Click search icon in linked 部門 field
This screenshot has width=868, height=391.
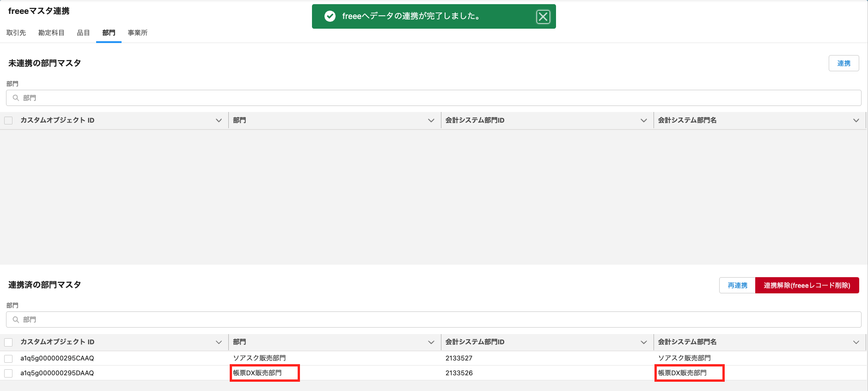(x=16, y=320)
